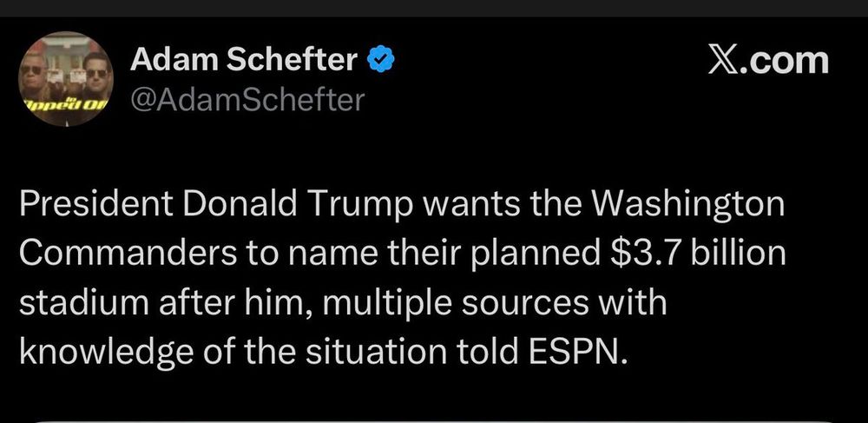Click the blue verified checkmark badge

click(x=380, y=59)
